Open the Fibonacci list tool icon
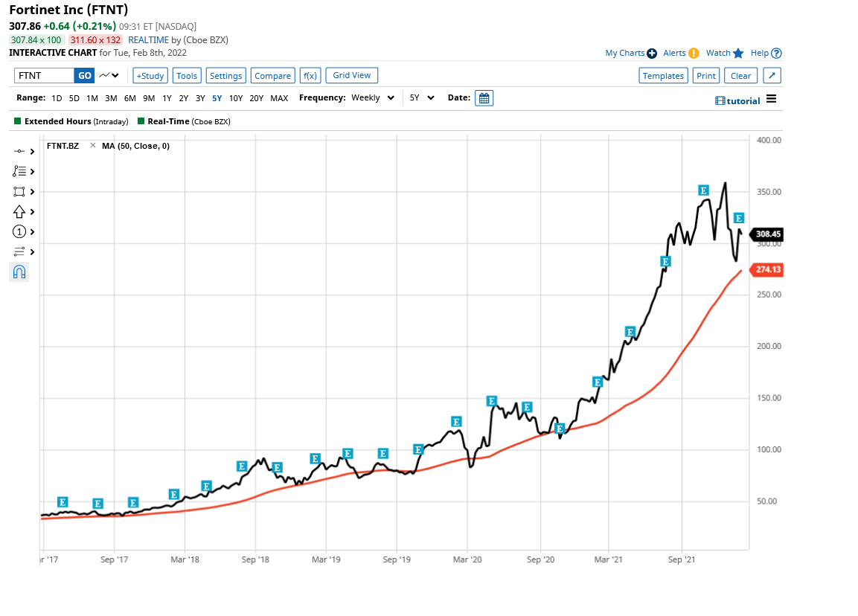Viewport: 858px width, 616px height. pos(19,171)
